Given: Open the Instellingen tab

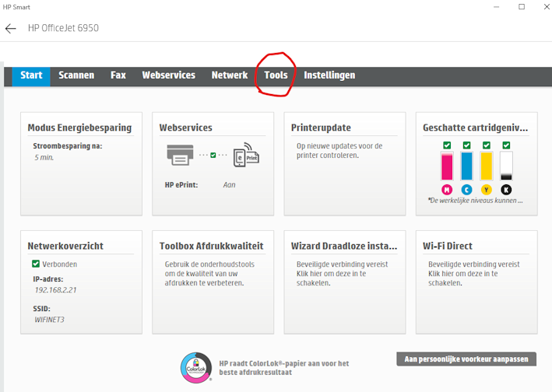Looking at the screenshot, I should pyautogui.click(x=329, y=75).
